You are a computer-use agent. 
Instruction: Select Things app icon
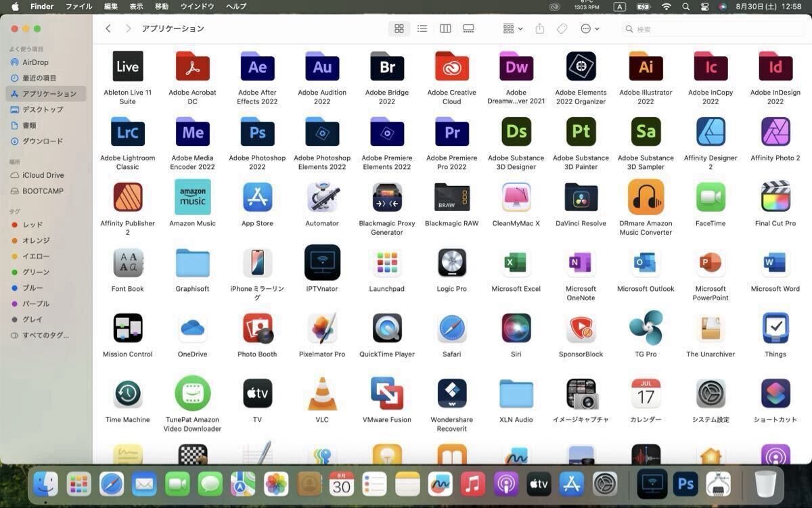click(775, 328)
